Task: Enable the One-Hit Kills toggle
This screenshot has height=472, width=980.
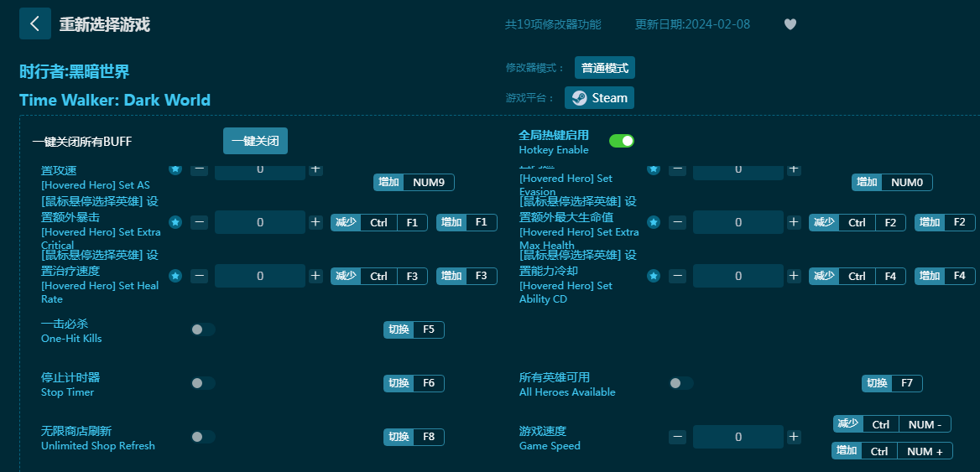Action: click(x=202, y=329)
